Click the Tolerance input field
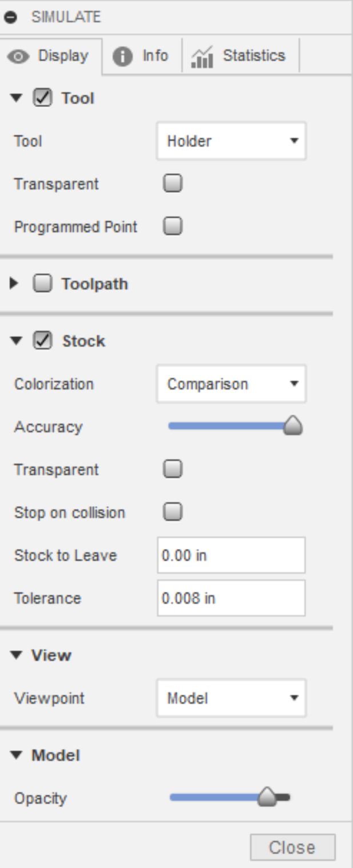 (231, 598)
